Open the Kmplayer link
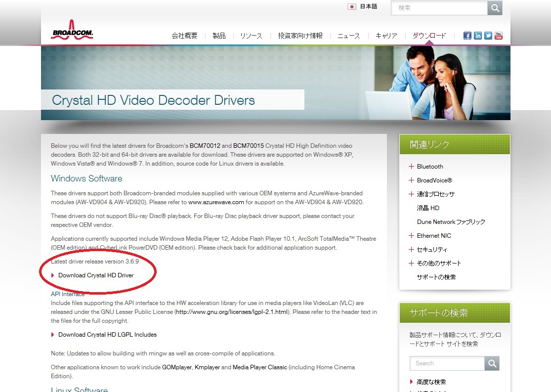Image resolution: width=551 pixels, height=392 pixels. [x=208, y=367]
